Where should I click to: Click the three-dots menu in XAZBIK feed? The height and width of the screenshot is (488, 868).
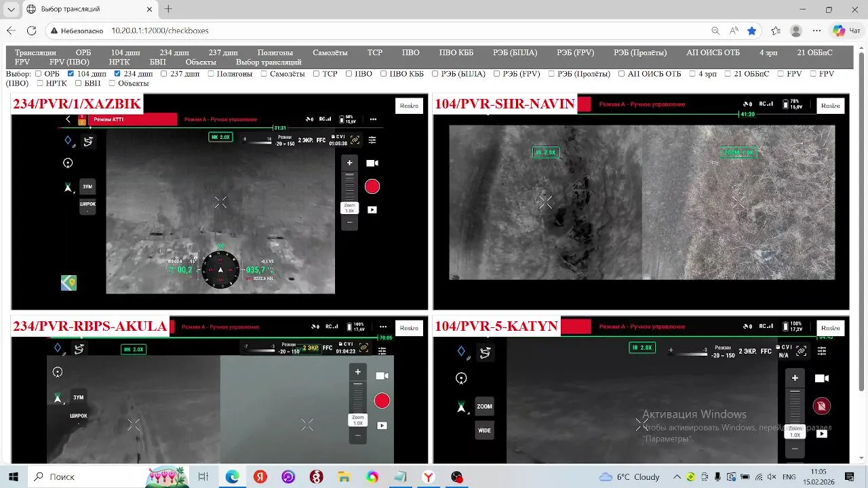coord(373,119)
